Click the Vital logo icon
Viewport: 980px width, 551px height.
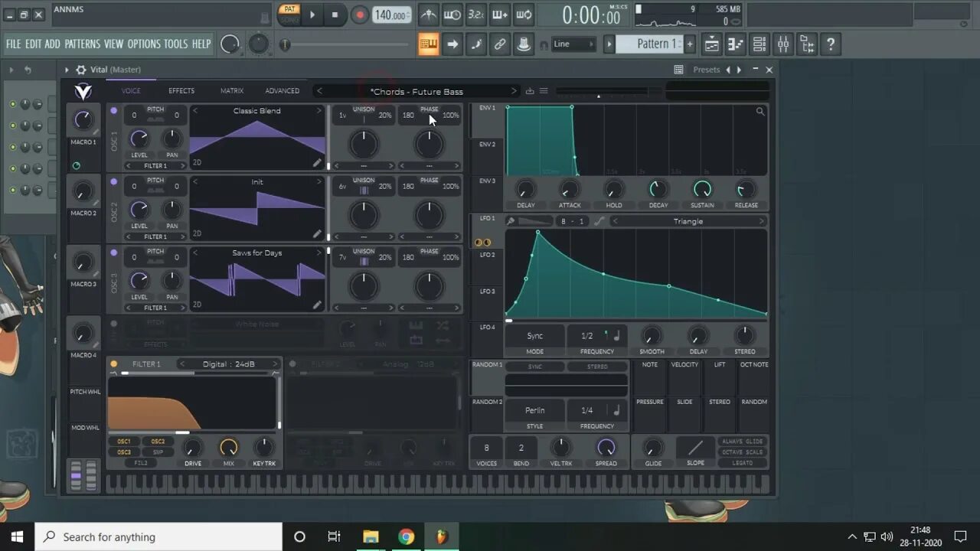[83, 92]
